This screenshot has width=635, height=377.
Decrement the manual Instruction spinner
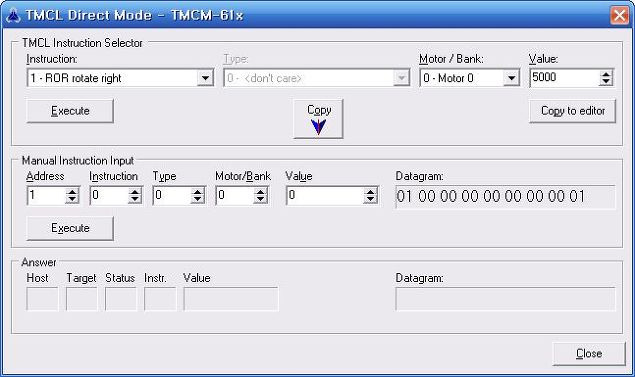coord(135,200)
